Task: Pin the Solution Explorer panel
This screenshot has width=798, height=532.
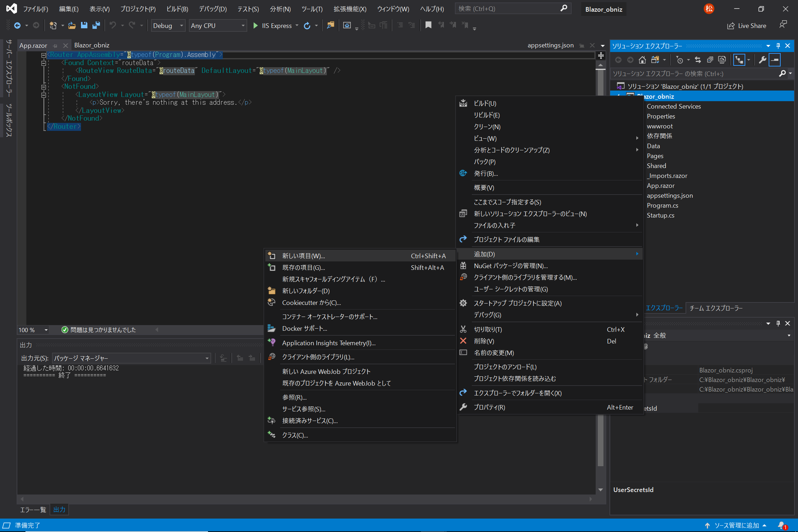Action: [x=778, y=46]
